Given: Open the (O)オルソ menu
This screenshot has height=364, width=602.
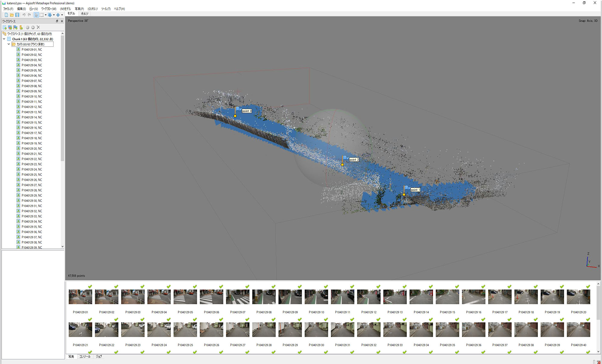Looking at the screenshot, I should pos(93,9).
